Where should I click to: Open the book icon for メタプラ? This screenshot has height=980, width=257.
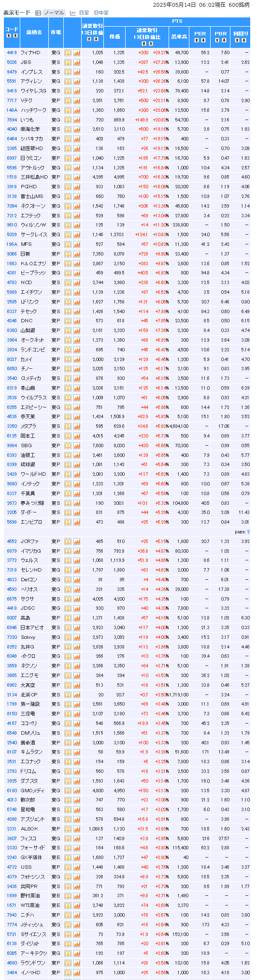(68, 426)
